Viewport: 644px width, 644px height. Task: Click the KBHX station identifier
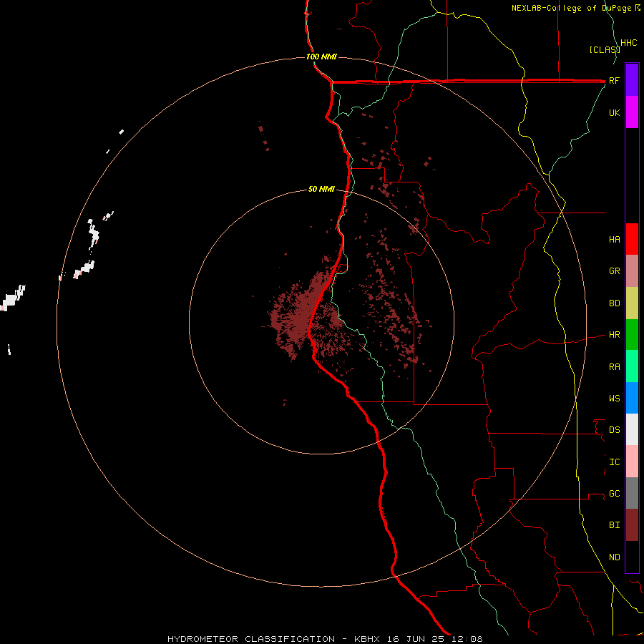[x=367, y=639]
